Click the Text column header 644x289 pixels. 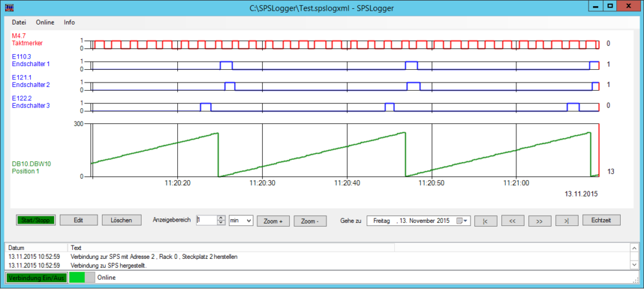pos(231,248)
